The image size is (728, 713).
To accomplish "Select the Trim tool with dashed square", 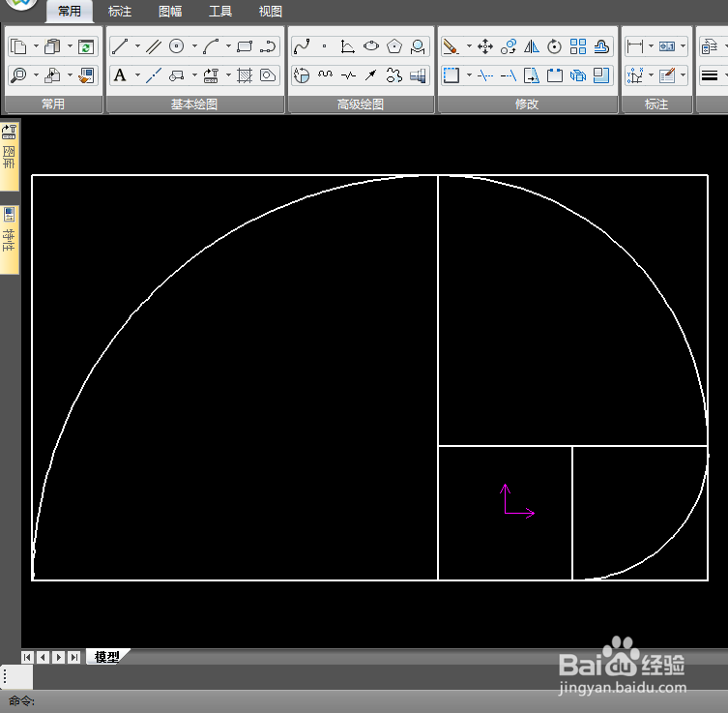I will pyautogui.click(x=451, y=75).
